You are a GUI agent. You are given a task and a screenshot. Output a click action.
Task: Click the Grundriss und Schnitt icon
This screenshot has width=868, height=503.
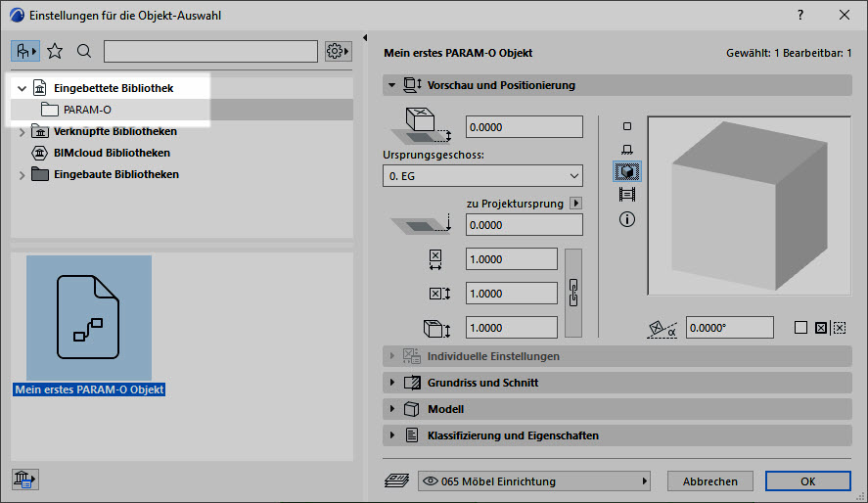pyautogui.click(x=412, y=383)
